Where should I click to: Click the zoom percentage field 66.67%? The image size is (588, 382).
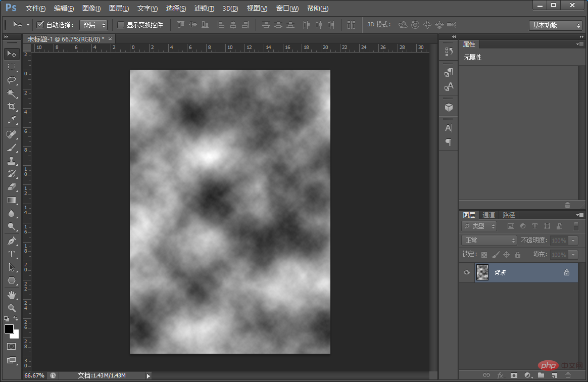(34, 375)
